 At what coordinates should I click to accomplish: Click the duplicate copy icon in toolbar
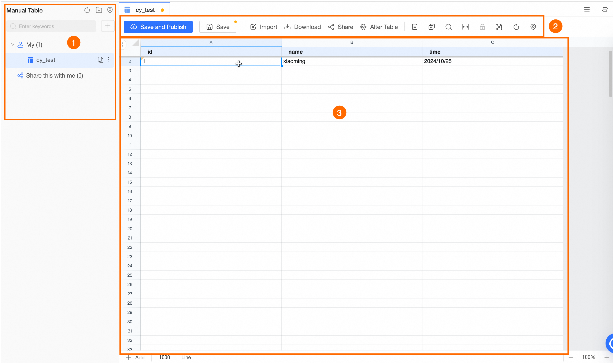pyautogui.click(x=431, y=27)
